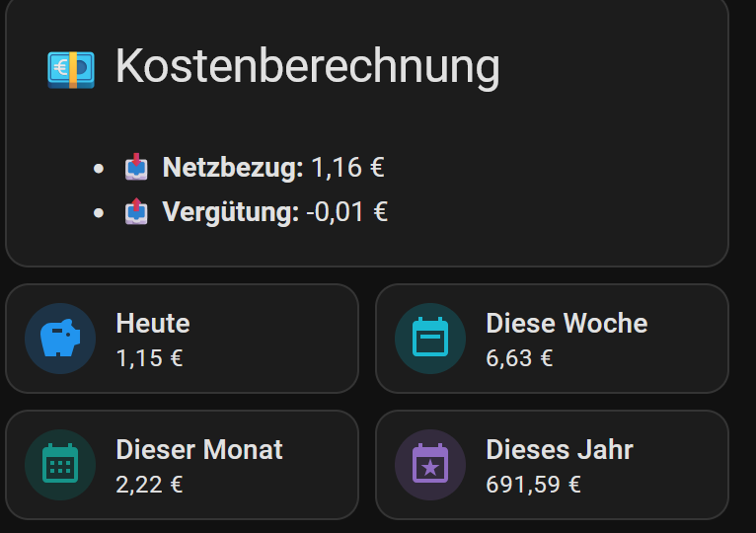Click the Netzbezug inbox arrow icon
This screenshot has width=756, height=533.
[x=136, y=168]
